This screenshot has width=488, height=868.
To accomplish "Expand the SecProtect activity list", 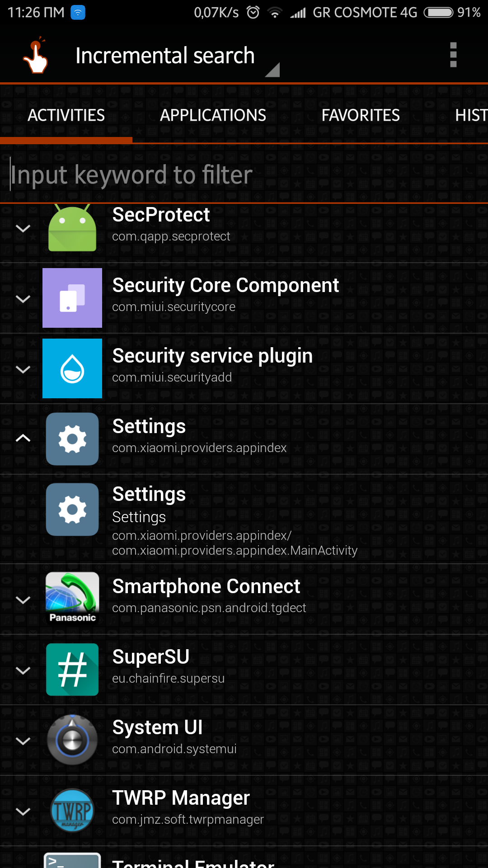I will (23, 228).
